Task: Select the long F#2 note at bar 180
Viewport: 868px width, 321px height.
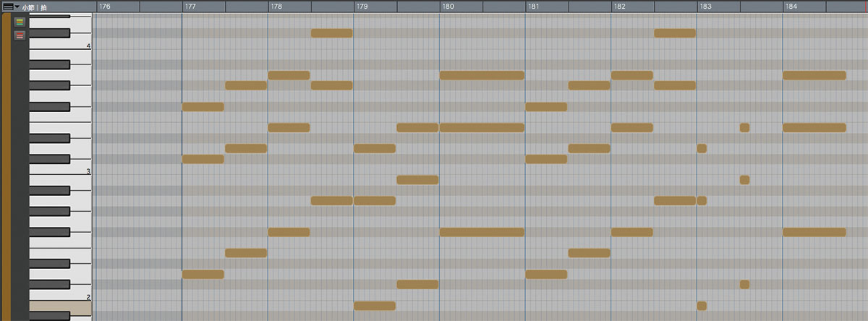Action: [482, 232]
